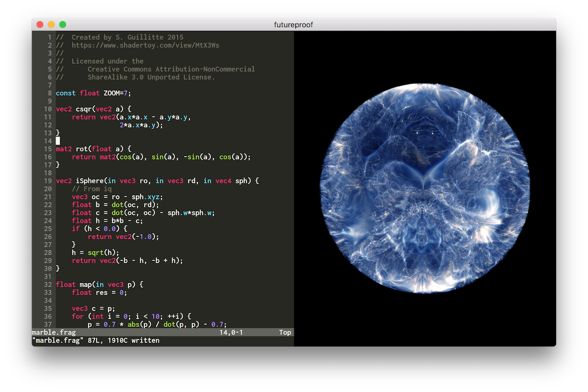
Task: Click the green zoom traffic-light button
Action: pos(62,24)
